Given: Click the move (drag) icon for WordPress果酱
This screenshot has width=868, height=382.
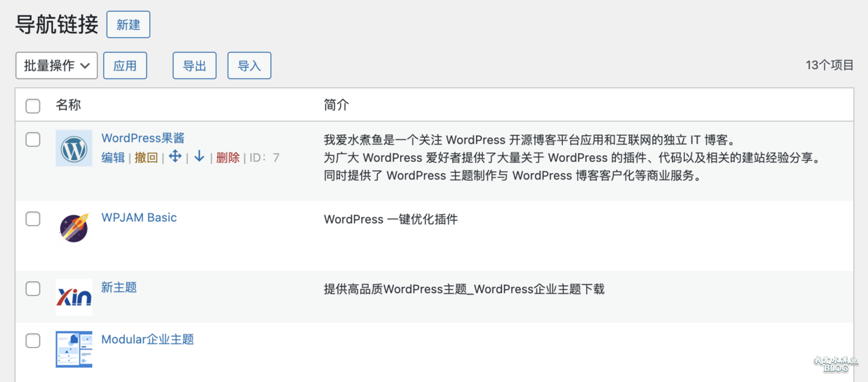Looking at the screenshot, I should [x=175, y=156].
